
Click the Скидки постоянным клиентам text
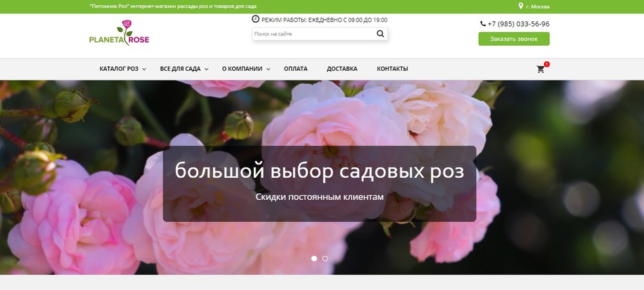[x=319, y=197]
